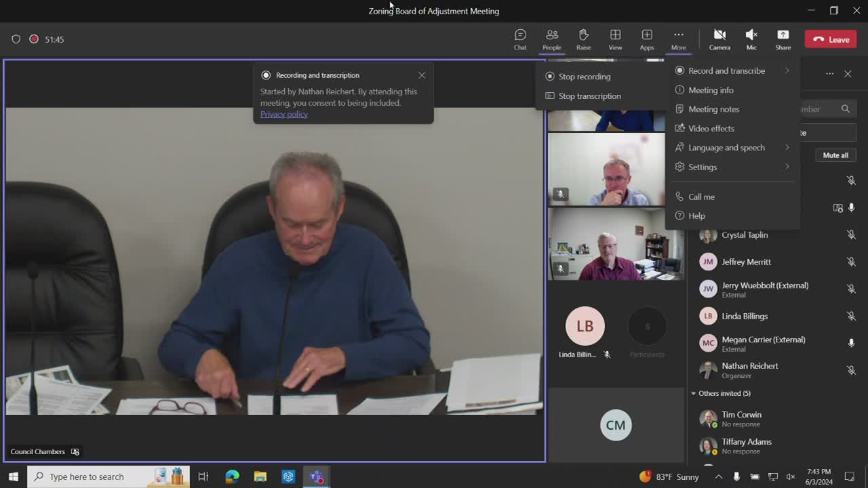Expand the Settings submenu
The width and height of the screenshot is (868, 488).
click(732, 167)
